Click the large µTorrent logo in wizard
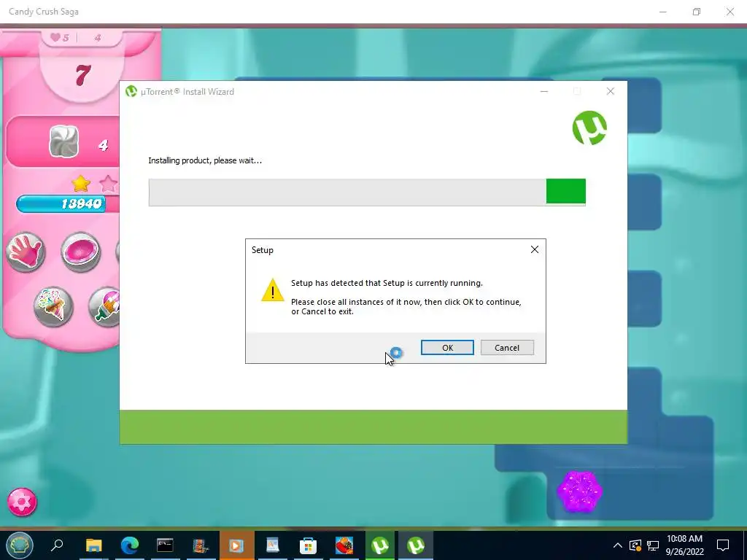747x560 pixels. pos(589,128)
